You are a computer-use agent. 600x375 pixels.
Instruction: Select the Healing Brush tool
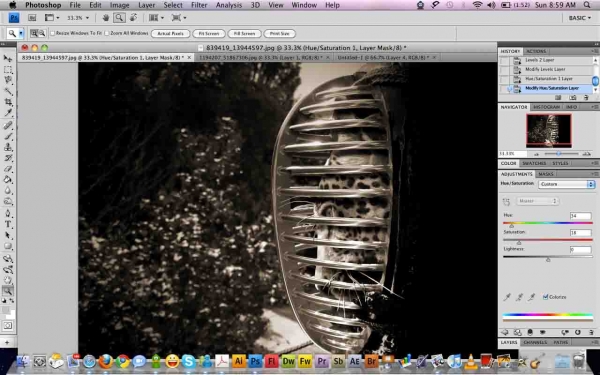[x=8, y=125]
